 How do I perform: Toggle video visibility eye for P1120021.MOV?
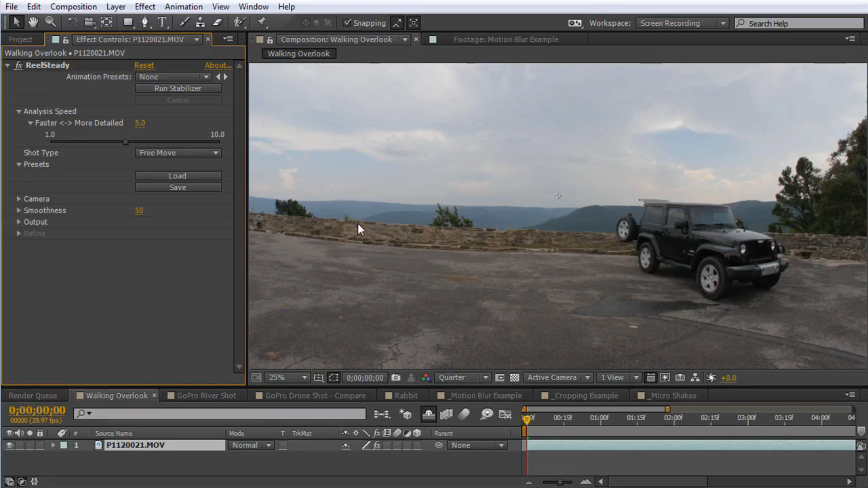[9, 445]
